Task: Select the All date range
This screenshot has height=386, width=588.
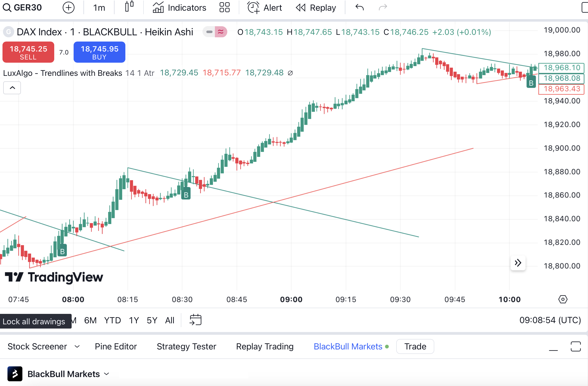Action: pyautogui.click(x=170, y=320)
